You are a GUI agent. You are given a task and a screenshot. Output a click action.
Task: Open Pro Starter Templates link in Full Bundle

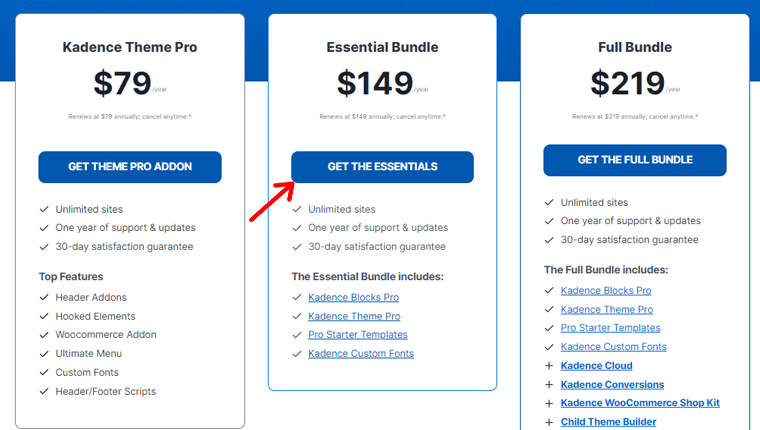(610, 328)
